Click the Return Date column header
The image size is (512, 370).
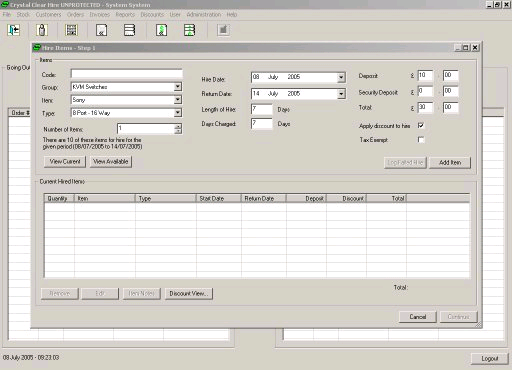(x=263, y=198)
